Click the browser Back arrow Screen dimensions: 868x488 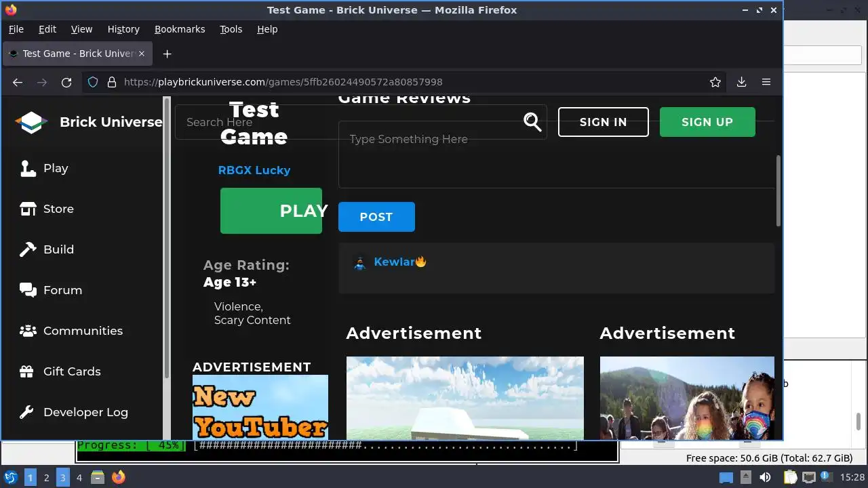(x=18, y=82)
